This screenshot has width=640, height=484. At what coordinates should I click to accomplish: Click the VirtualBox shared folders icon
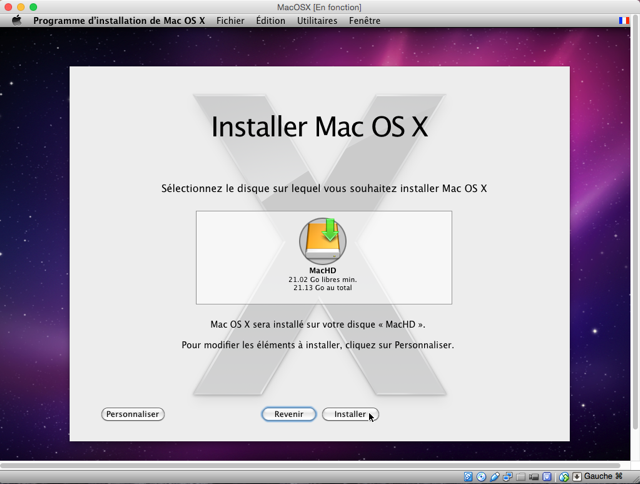(521, 477)
